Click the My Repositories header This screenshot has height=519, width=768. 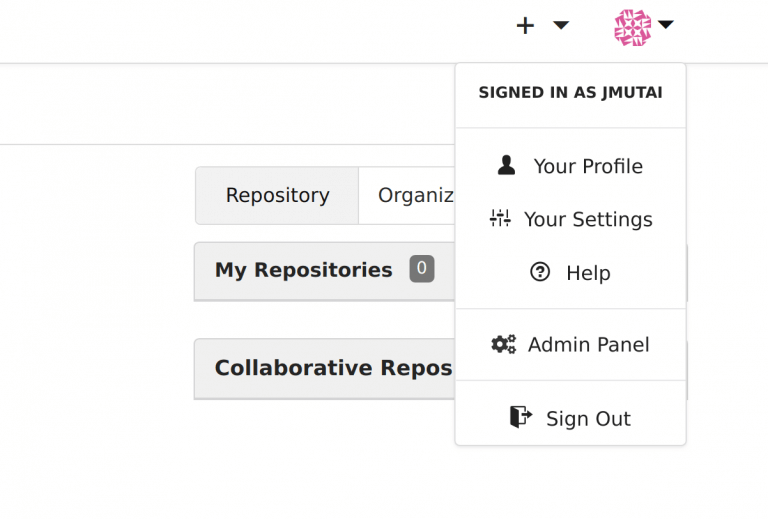point(303,270)
